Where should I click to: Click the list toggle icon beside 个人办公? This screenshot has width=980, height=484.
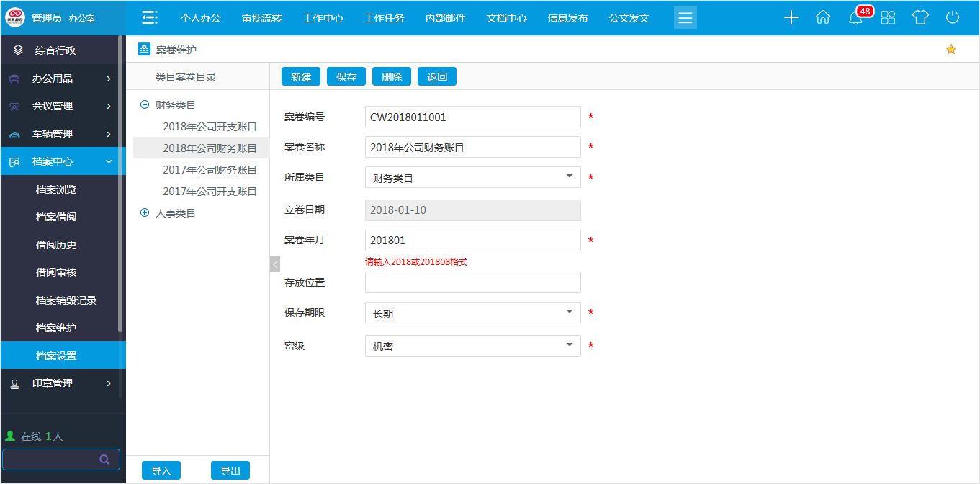coord(149,17)
